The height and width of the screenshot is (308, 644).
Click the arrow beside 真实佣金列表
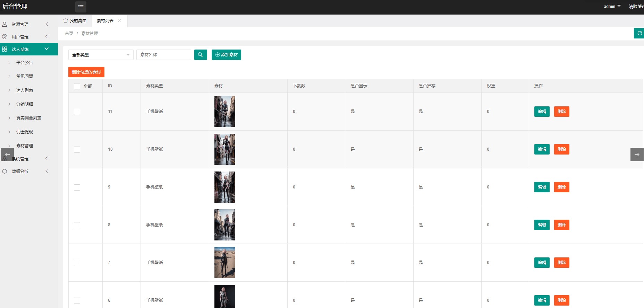9,118
